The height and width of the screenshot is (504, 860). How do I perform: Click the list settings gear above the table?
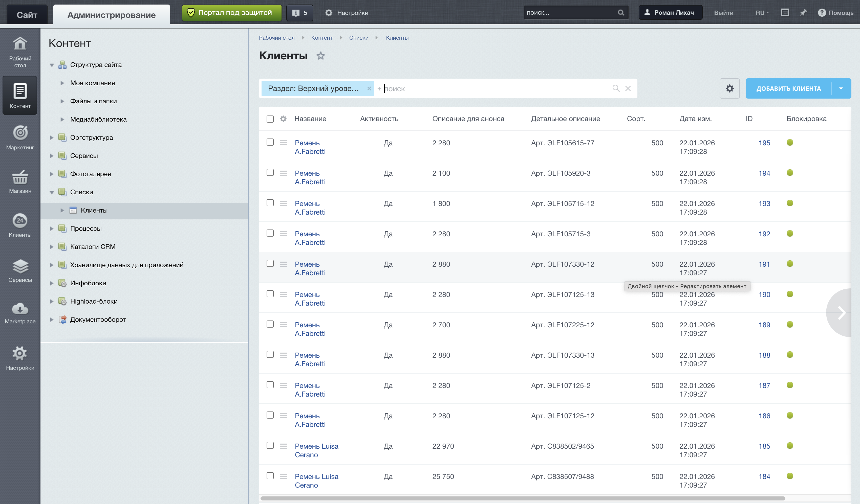(730, 88)
